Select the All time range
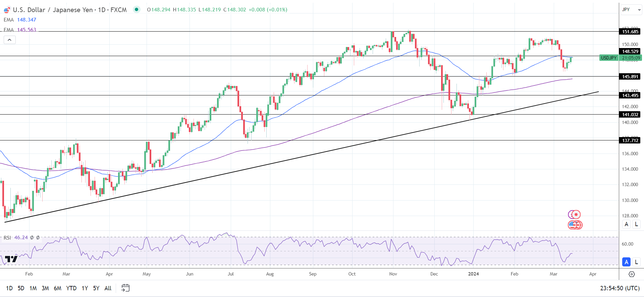 pos(108,288)
